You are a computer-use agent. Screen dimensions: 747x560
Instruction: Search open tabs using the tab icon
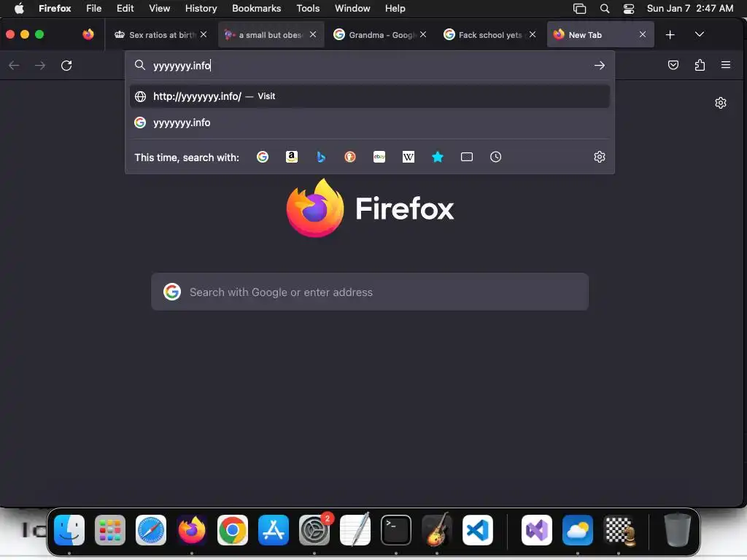(467, 157)
